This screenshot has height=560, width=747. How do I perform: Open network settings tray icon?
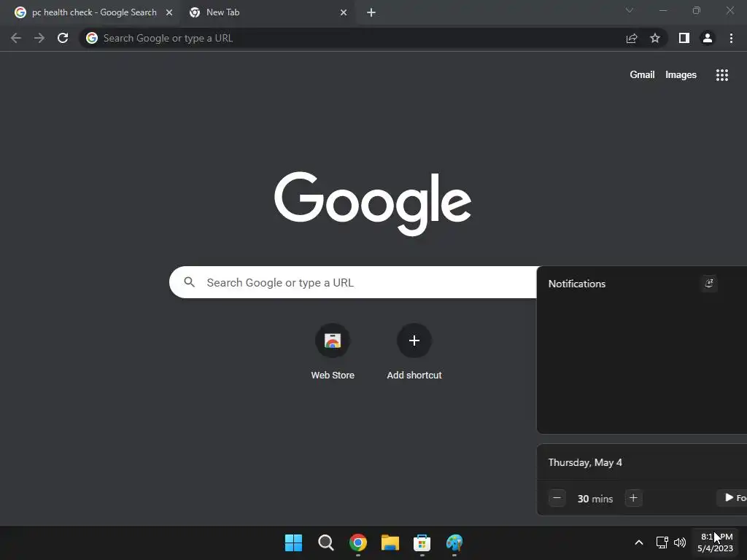point(662,542)
